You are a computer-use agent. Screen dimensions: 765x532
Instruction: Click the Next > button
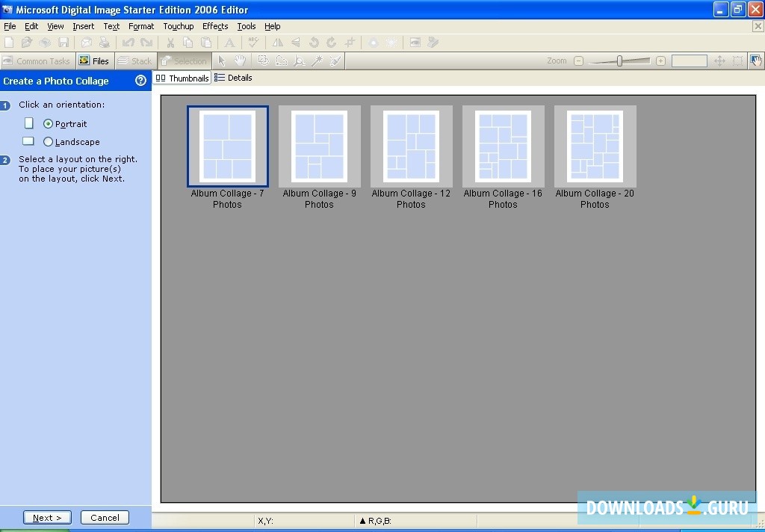click(x=47, y=518)
